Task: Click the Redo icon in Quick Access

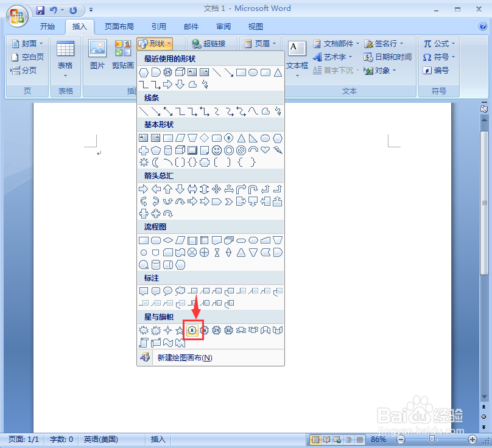Action: pyautogui.click(x=74, y=10)
